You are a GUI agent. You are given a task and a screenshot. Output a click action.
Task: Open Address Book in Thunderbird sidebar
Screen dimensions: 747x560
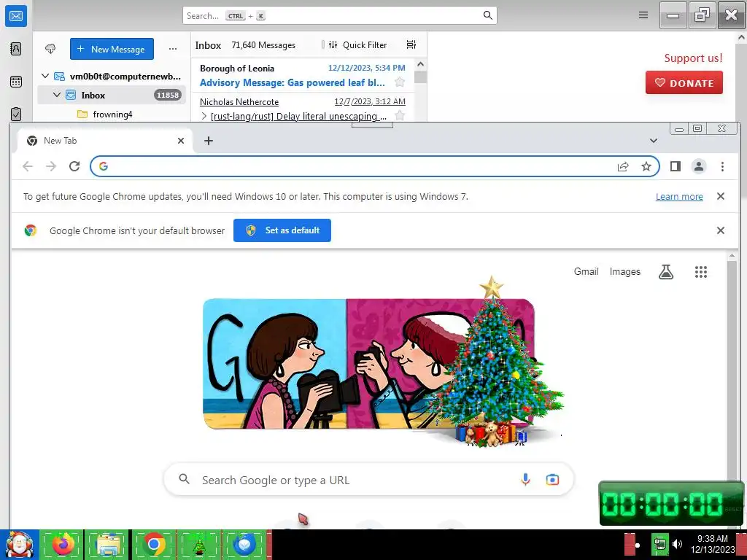coord(16,49)
